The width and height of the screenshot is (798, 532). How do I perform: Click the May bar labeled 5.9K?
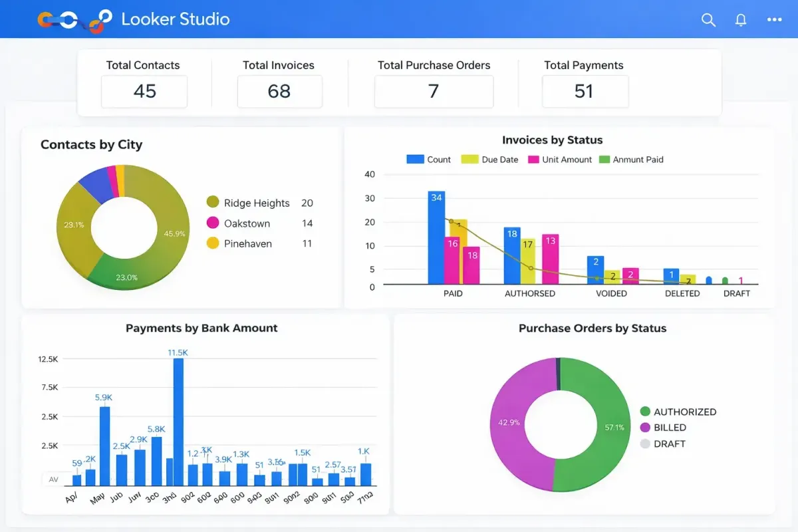[104, 446]
